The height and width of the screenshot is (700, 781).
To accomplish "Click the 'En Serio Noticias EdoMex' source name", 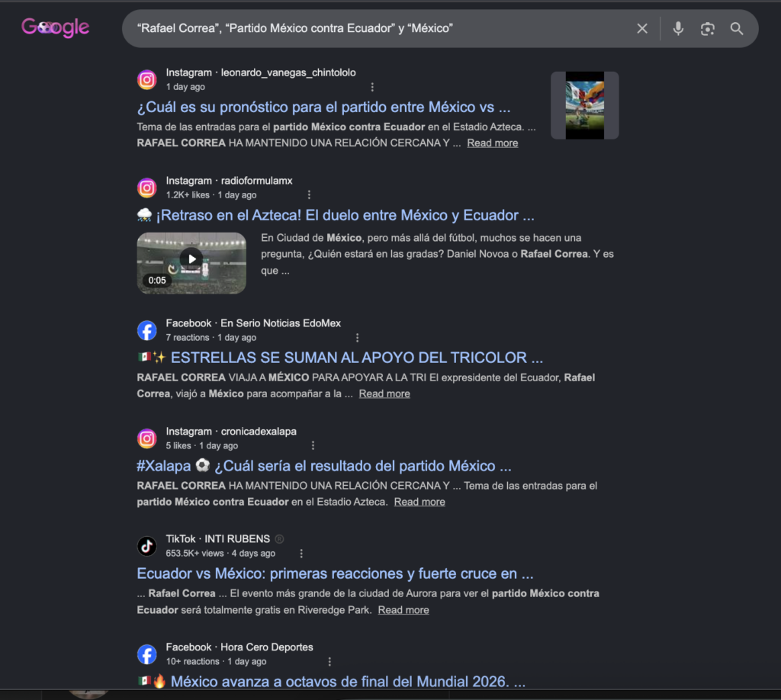I will tap(281, 323).
